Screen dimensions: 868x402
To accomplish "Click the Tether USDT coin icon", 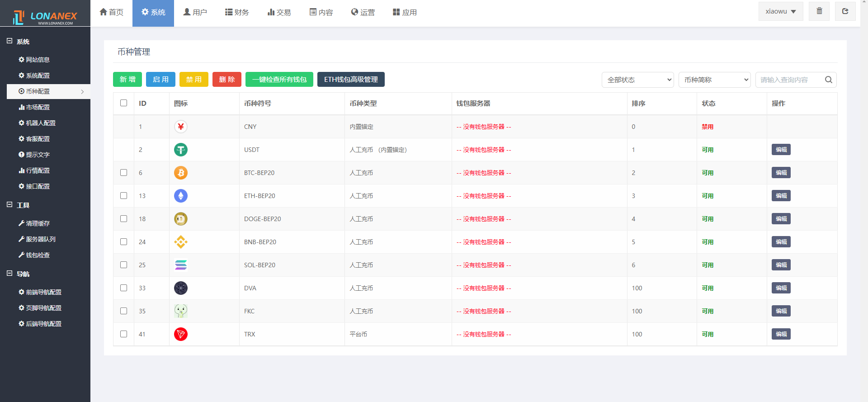I will (x=181, y=150).
